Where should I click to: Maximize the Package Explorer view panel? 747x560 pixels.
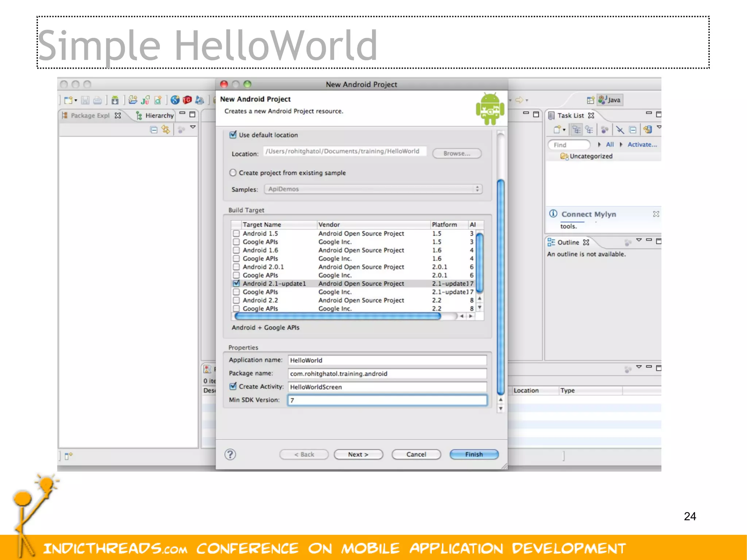[x=192, y=115]
